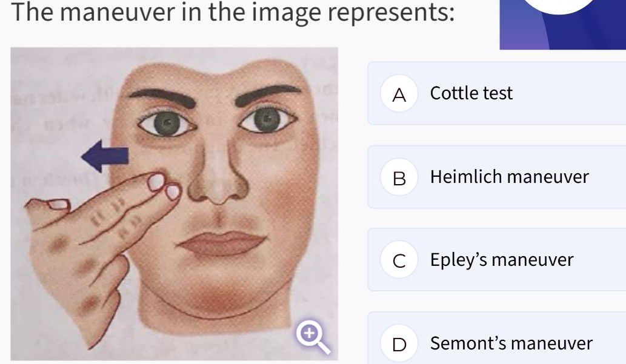This screenshot has width=626, height=364.
Task: Pick the "Epley's maneuver" answer text
Action: (501, 260)
